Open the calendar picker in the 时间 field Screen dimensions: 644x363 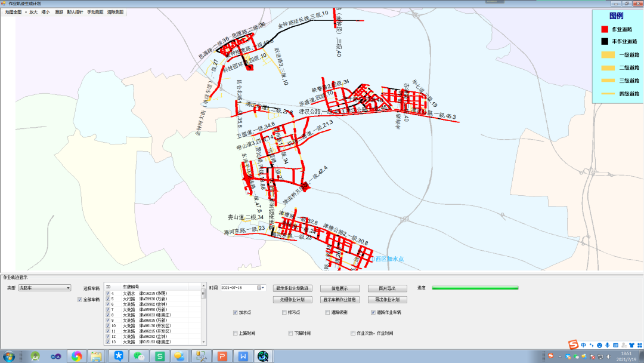259,288
